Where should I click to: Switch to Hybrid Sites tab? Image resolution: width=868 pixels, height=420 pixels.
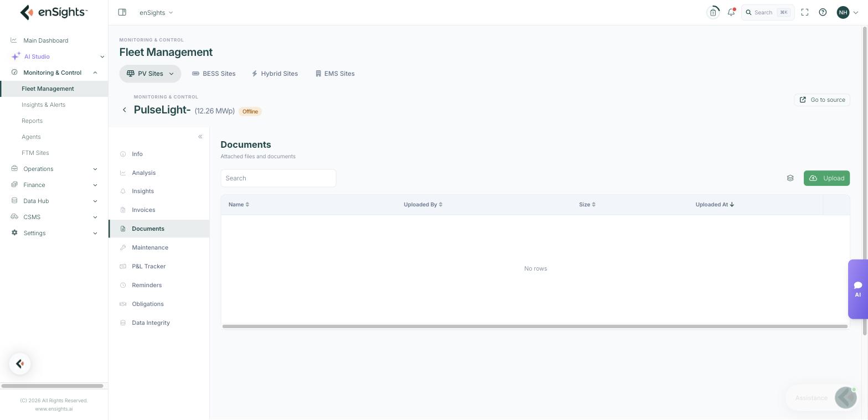[275, 74]
